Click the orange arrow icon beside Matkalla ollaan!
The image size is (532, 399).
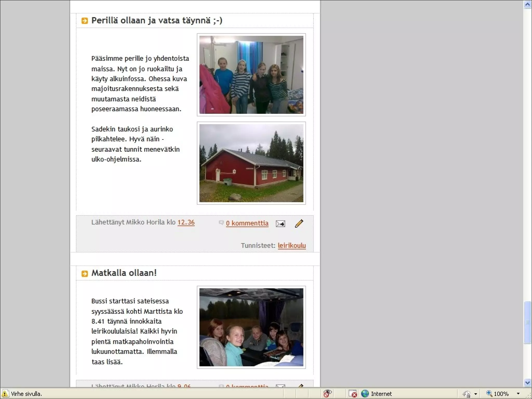85,274
